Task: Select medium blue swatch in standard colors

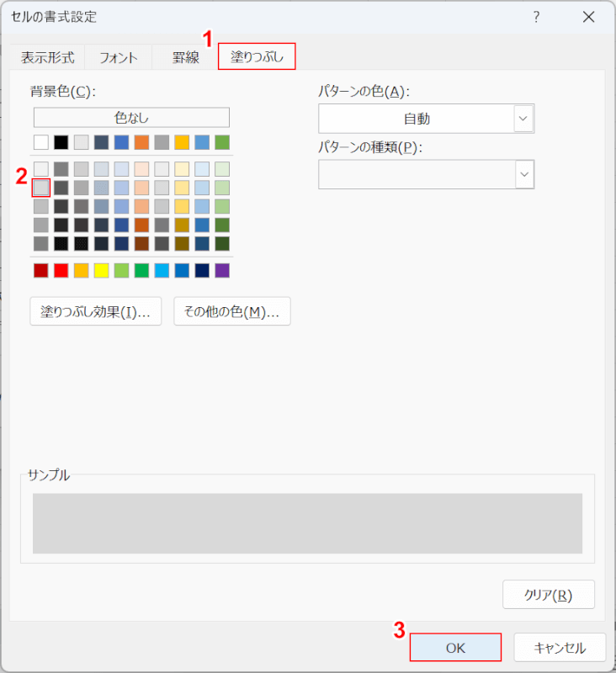Action: click(182, 270)
